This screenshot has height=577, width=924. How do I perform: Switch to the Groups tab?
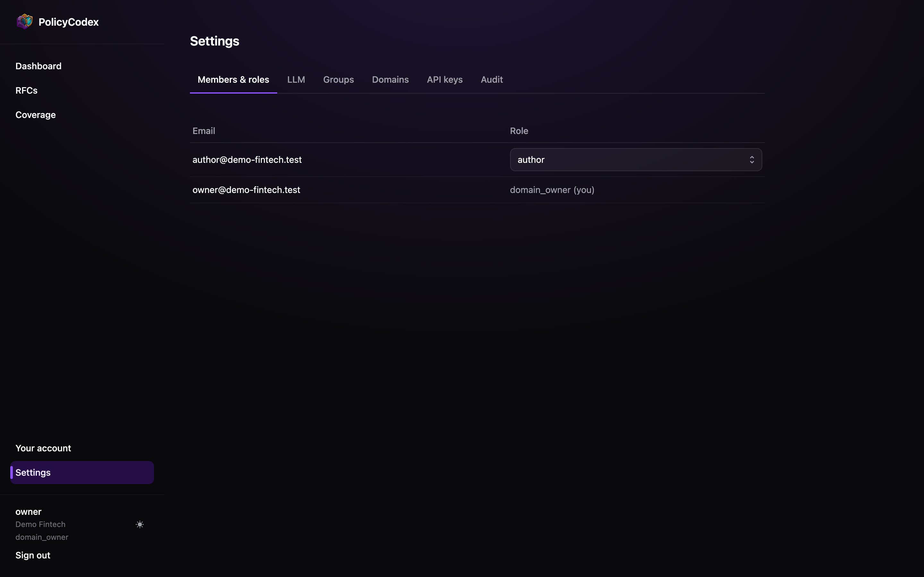click(x=338, y=79)
